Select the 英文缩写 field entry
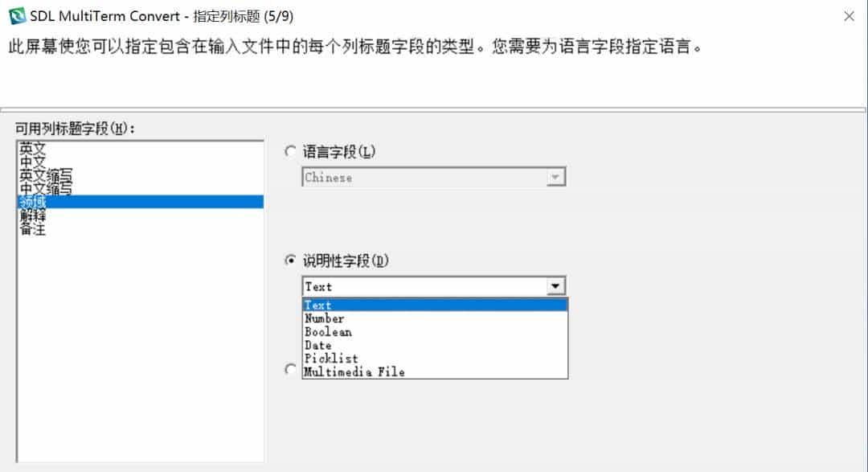 click(x=47, y=175)
